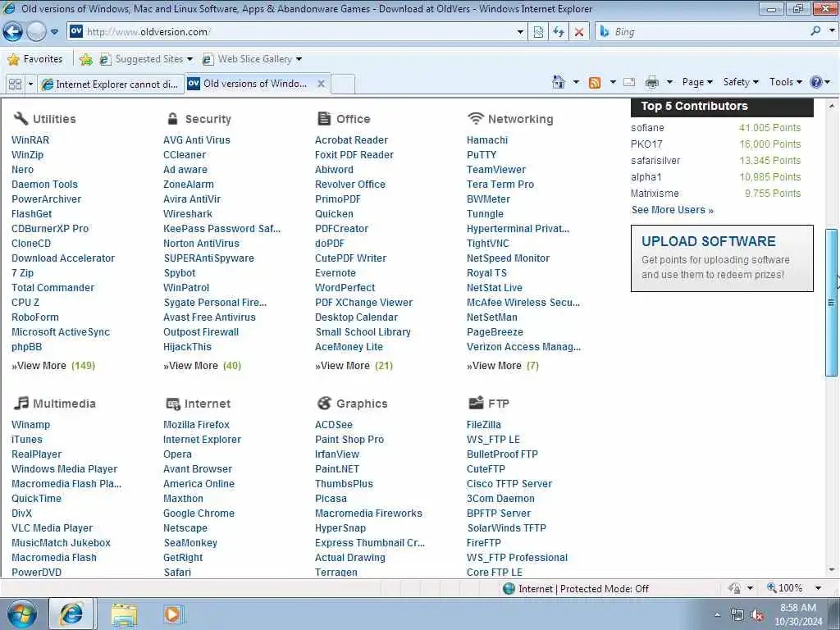This screenshot has height=630, width=840.
Task: Click the UPLOAD SOFTWARE banner
Action: point(722,258)
